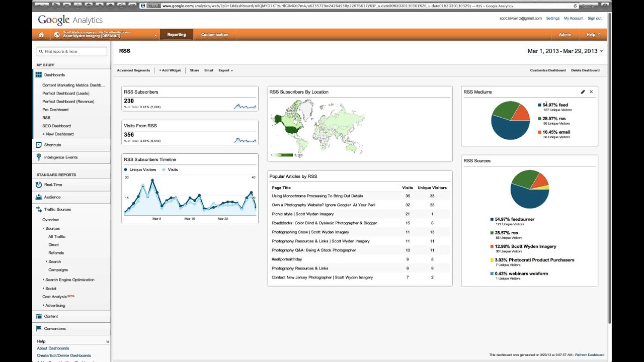This screenshot has height=362, width=644.
Task: Click the Sign out link
Action: coord(594,18)
